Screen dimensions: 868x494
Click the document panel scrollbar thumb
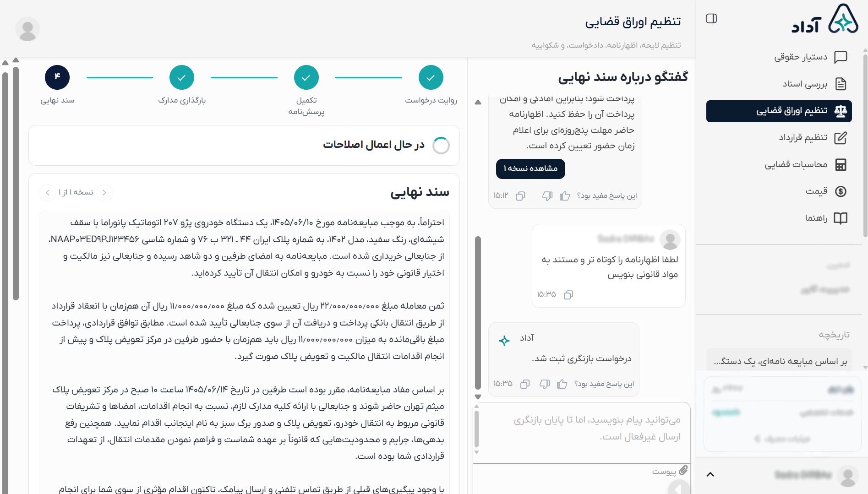tap(16, 184)
